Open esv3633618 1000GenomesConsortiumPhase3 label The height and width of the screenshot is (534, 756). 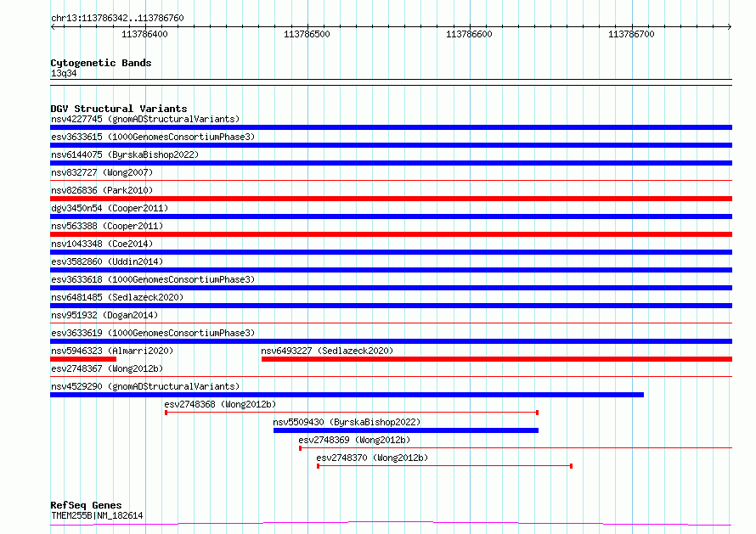(153, 279)
